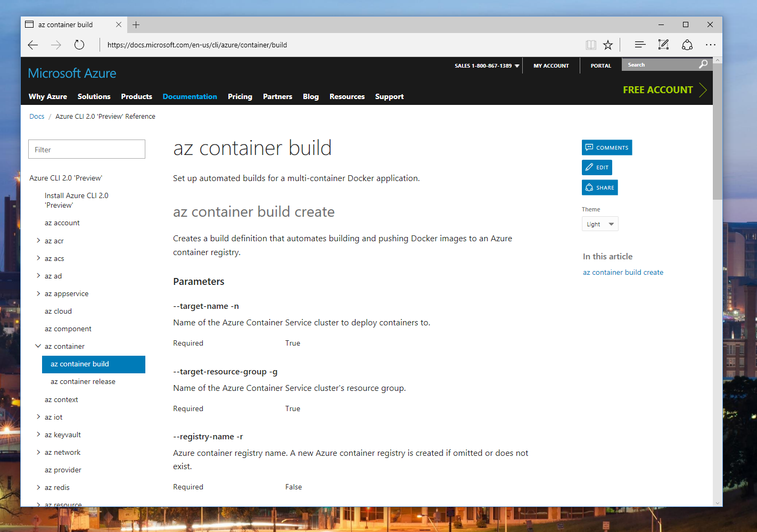Click the browser forward arrow
757x532 pixels.
[x=56, y=45]
